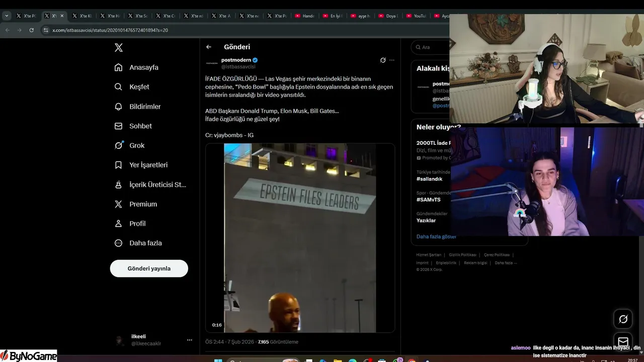
Task: Open the site information icon in the address bar
Action: 46,30
